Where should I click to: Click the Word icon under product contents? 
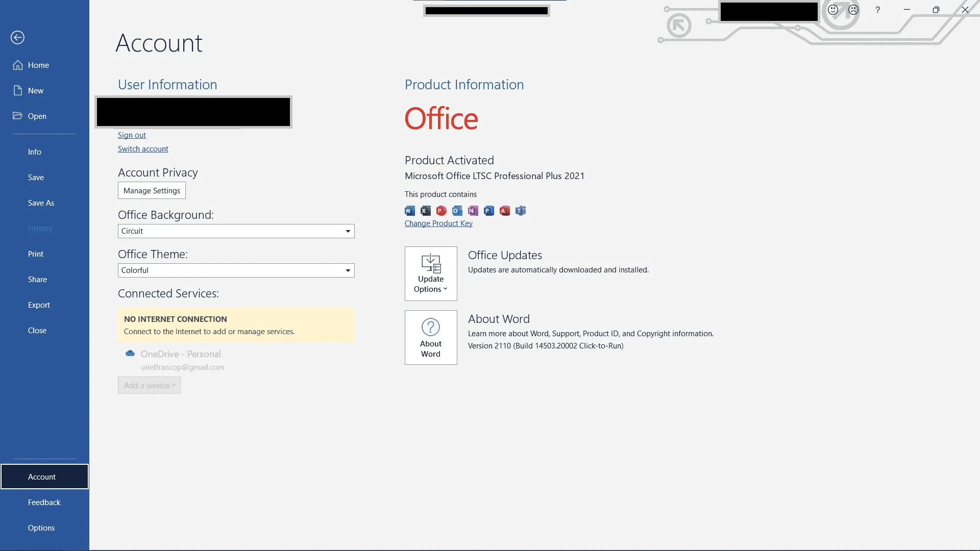pos(410,211)
